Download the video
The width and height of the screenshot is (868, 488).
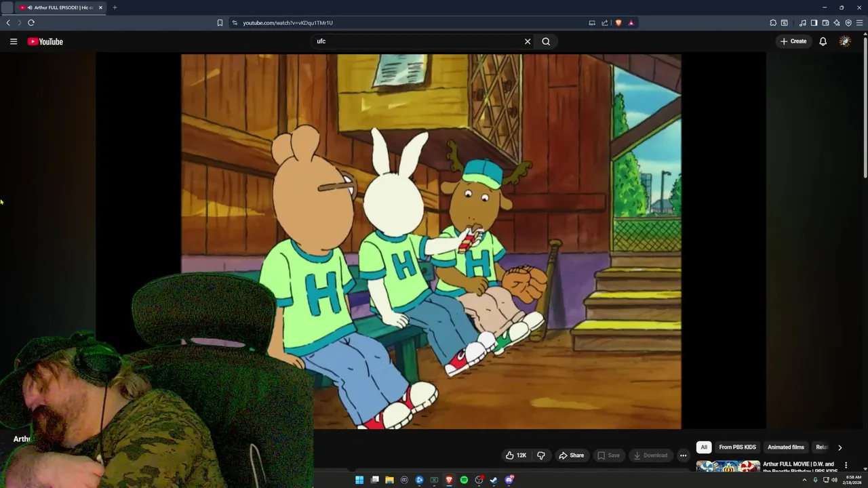coord(650,455)
